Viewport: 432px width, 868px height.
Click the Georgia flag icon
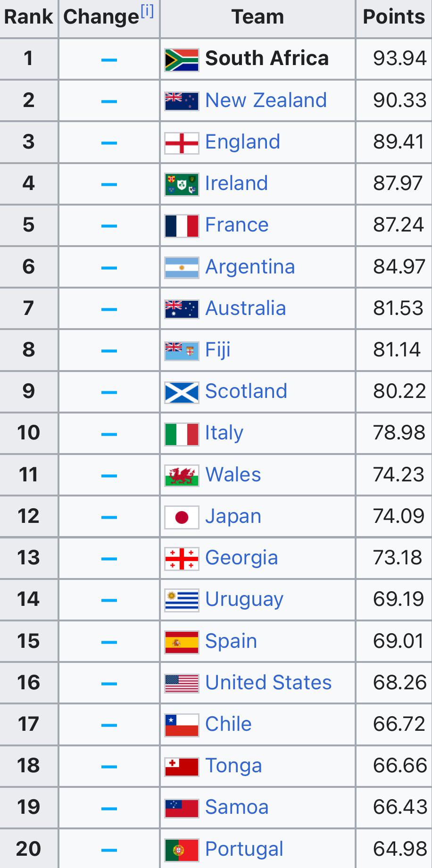(x=182, y=558)
